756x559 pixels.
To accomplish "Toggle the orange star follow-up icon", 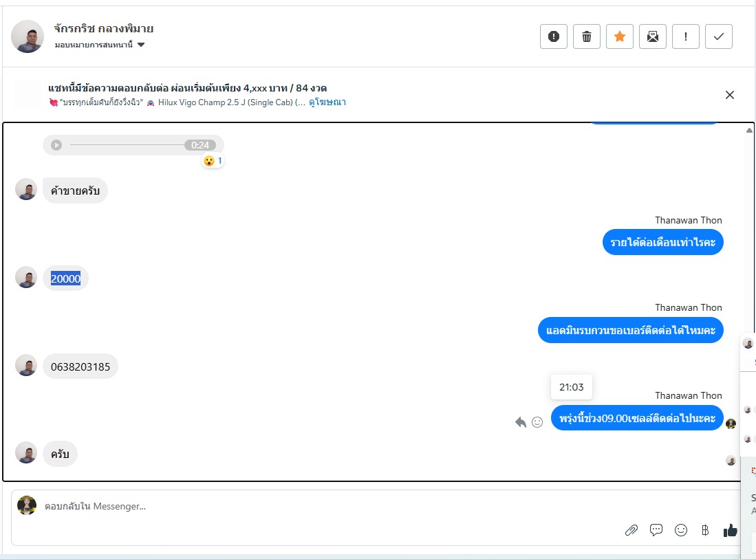I will point(620,36).
